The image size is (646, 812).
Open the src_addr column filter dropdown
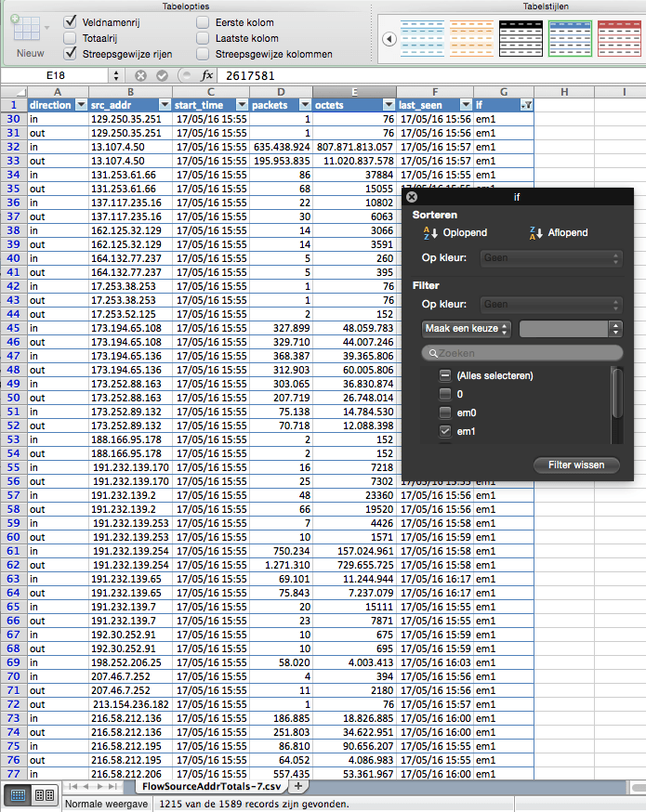(x=164, y=105)
